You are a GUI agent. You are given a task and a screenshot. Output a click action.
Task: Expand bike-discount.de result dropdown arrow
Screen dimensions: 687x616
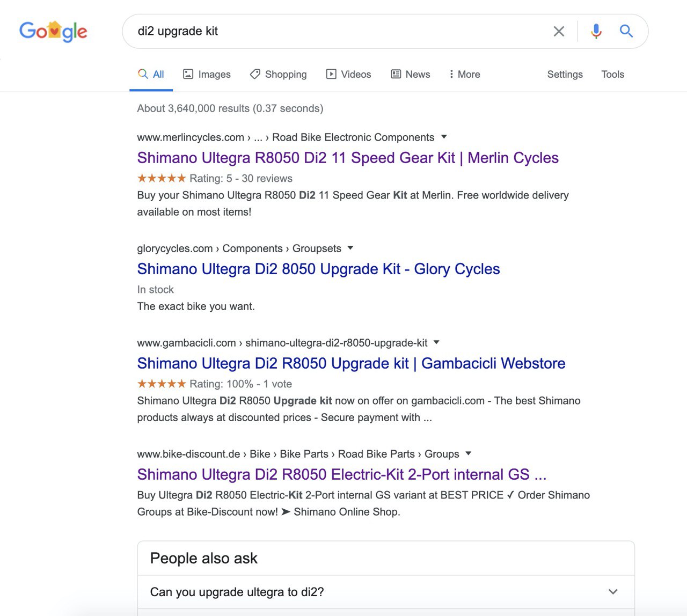tap(468, 453)
